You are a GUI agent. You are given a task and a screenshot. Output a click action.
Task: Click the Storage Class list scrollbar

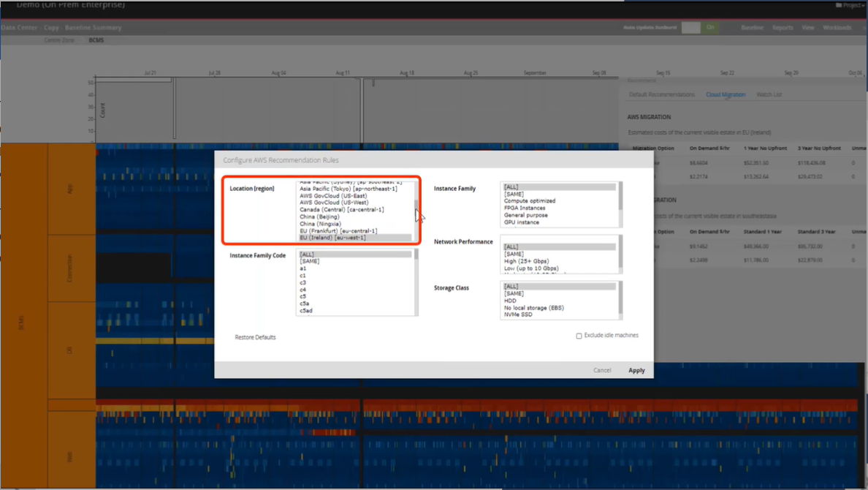tap(620, 301)
